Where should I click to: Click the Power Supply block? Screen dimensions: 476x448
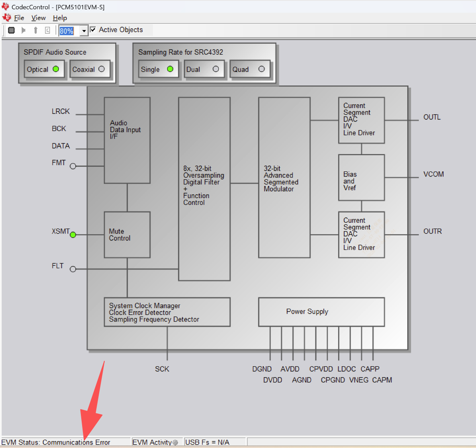321,312
